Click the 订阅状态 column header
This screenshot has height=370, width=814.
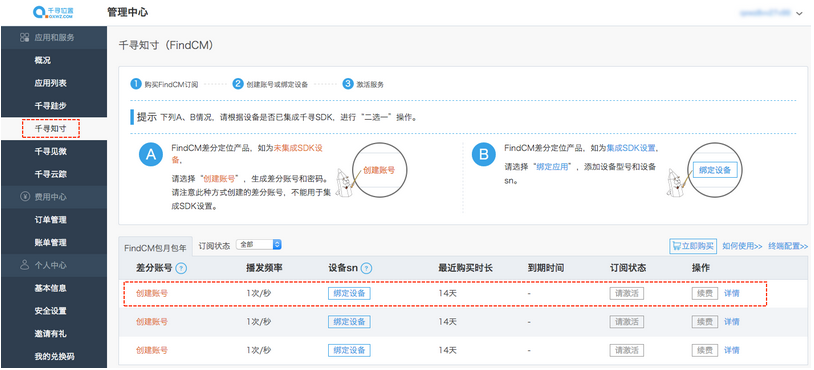coord(628,268)
